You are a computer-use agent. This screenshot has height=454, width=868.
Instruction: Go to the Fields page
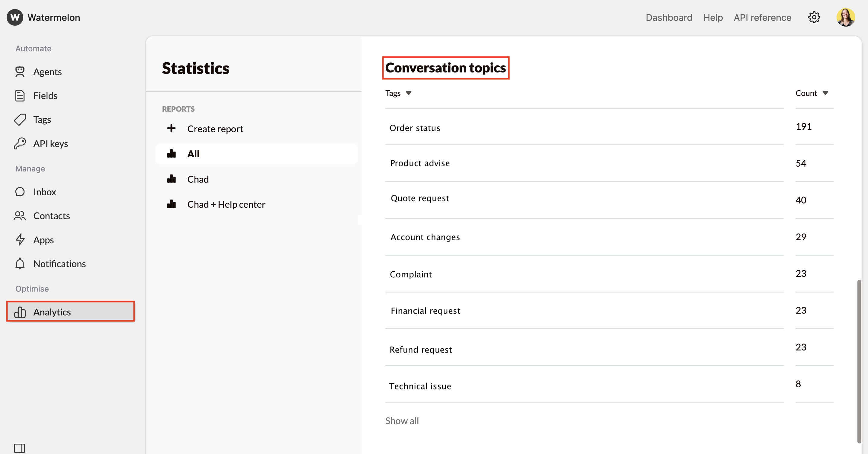tap(45, 96)
